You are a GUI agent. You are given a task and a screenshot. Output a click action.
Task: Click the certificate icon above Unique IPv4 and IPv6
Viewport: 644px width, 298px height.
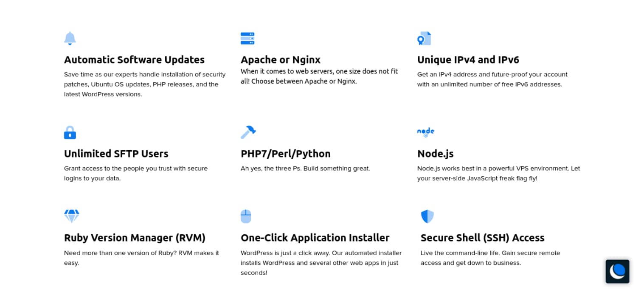pos(425,38)
